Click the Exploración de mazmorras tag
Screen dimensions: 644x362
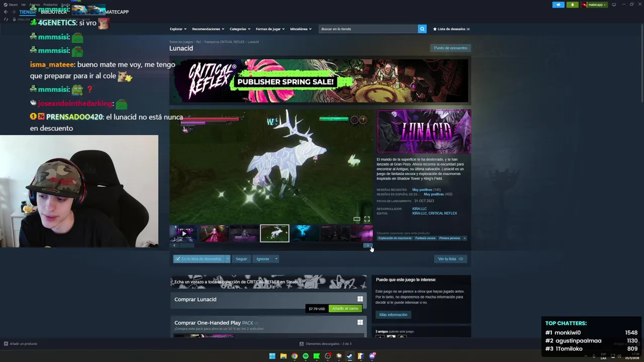(395, 238)
